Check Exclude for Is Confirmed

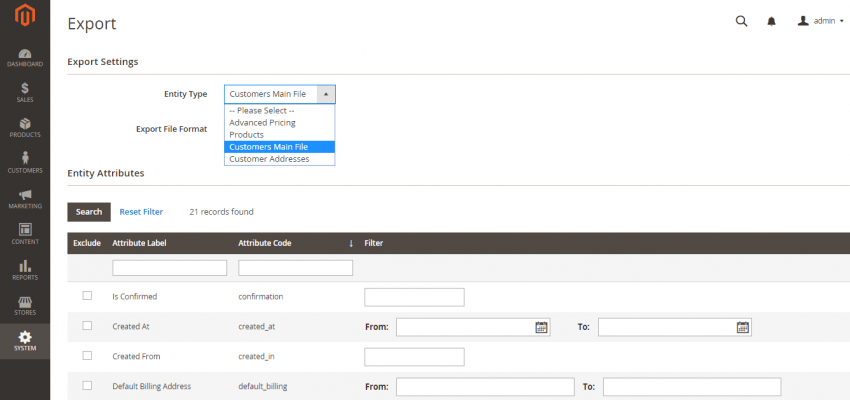(87, 295)
